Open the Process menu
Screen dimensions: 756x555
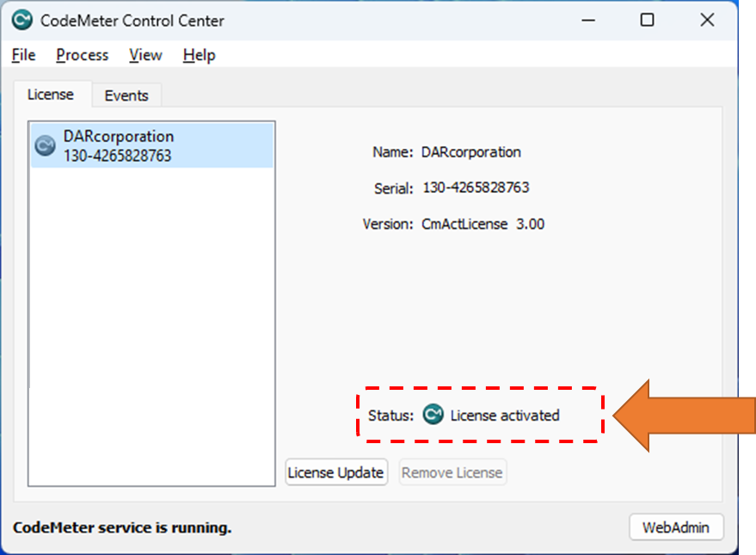[82, 55]
